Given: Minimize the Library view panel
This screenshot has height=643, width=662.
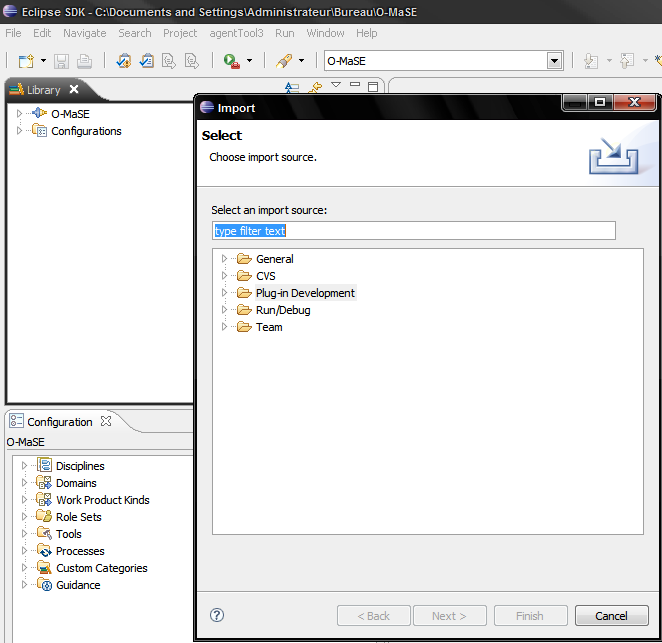Looking at the screenshot, I should click(x=355, y=84).
